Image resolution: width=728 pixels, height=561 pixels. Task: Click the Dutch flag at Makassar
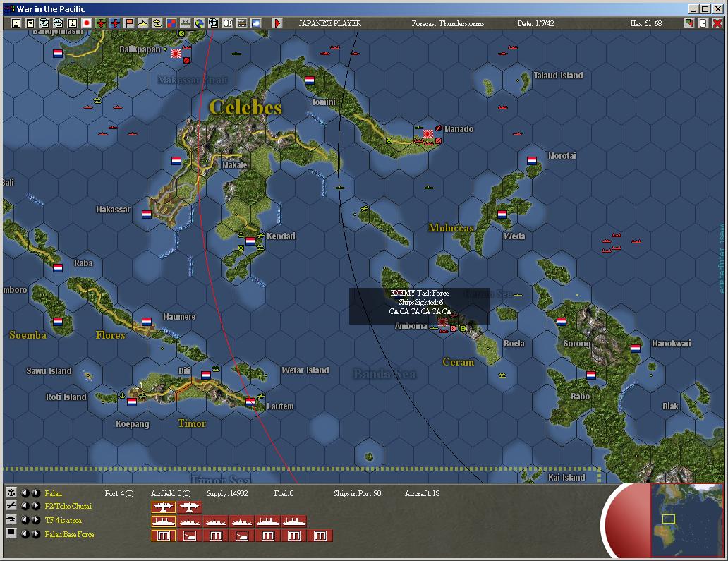click(x=147, y=214)
